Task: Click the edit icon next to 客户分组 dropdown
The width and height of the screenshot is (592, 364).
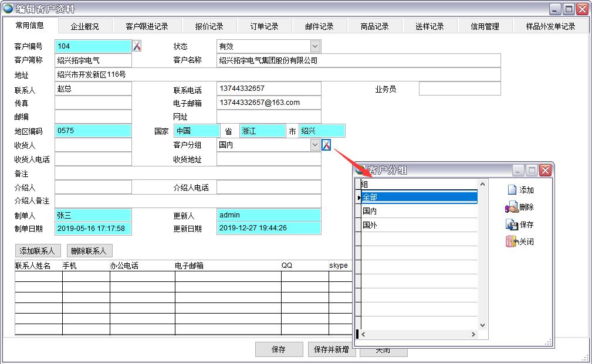Action: 326,145
